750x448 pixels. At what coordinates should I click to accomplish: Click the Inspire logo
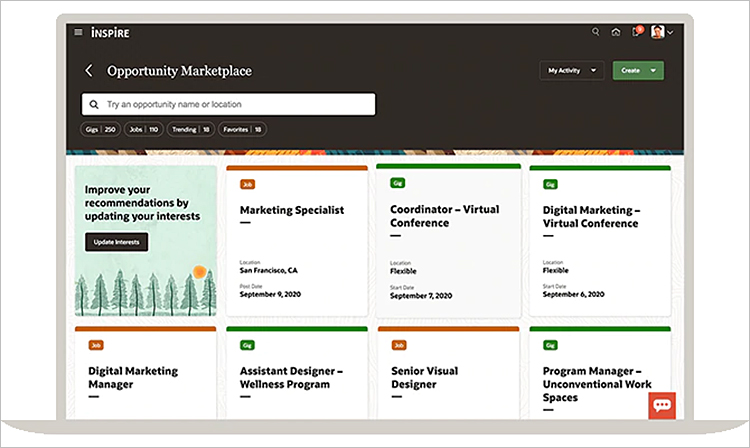click(x=110, y=33)
